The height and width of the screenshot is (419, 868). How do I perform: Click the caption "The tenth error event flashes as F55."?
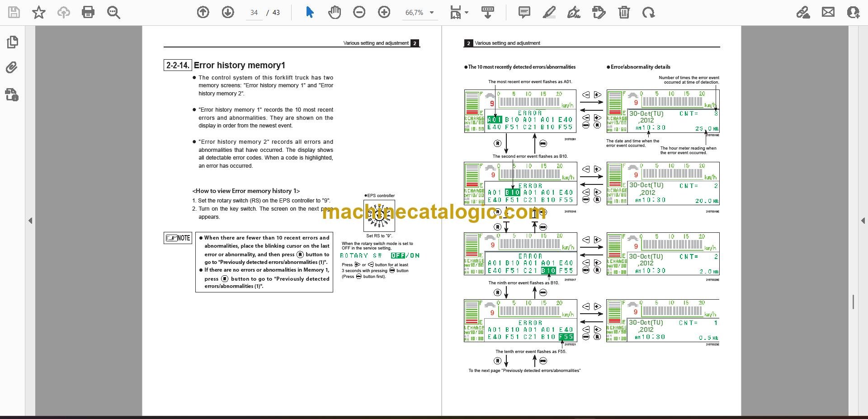[x=531, y=351]
